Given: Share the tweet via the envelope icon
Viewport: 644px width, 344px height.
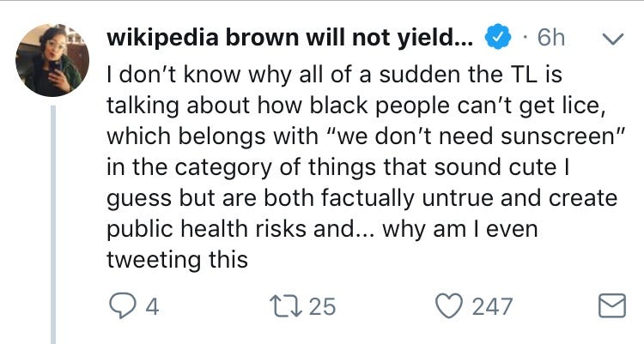Looking at the screenshot, I should tap(611, 306).
